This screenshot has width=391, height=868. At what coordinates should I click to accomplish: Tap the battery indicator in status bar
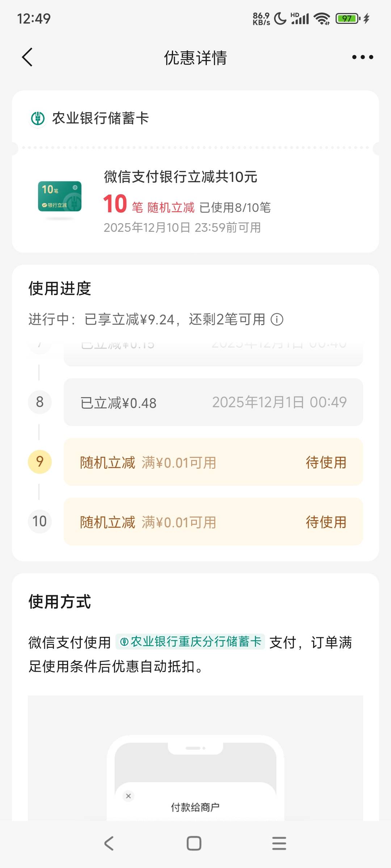click(x=348, y=18)
